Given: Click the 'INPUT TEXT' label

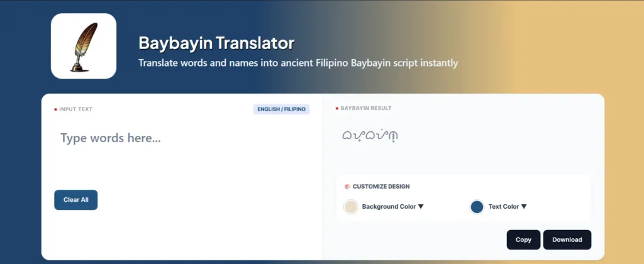Looking at the screenshot, I should [x=75, y=109].
